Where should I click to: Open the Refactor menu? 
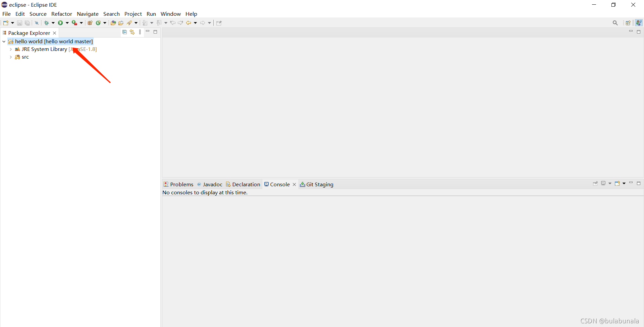tap(62, 14)
